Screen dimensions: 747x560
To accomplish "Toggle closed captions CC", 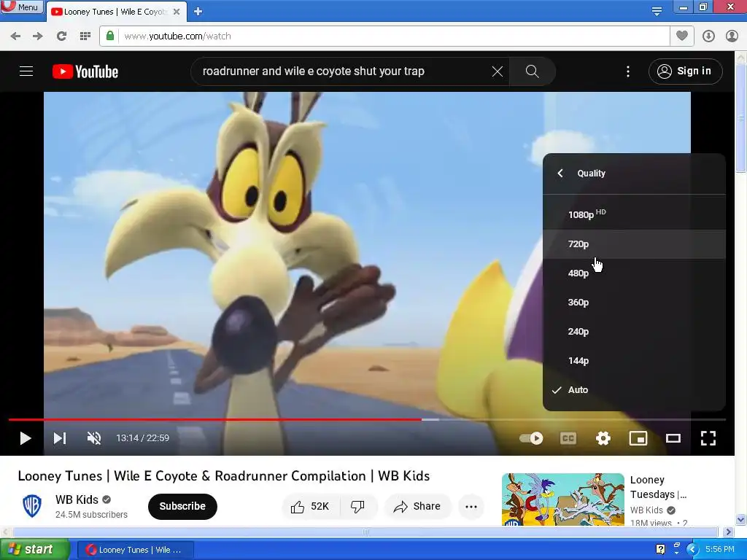I will (568, 438).
